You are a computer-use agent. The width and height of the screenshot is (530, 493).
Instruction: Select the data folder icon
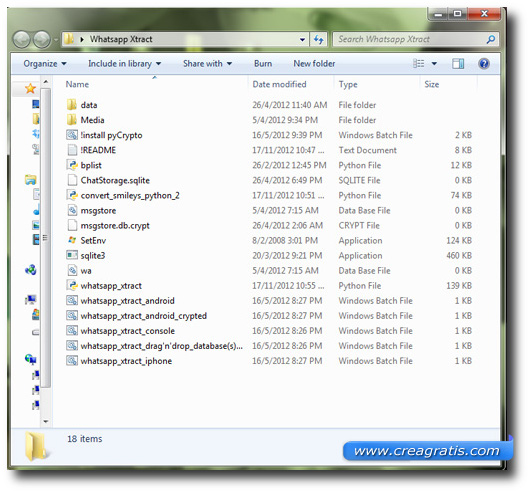point(71,105)
